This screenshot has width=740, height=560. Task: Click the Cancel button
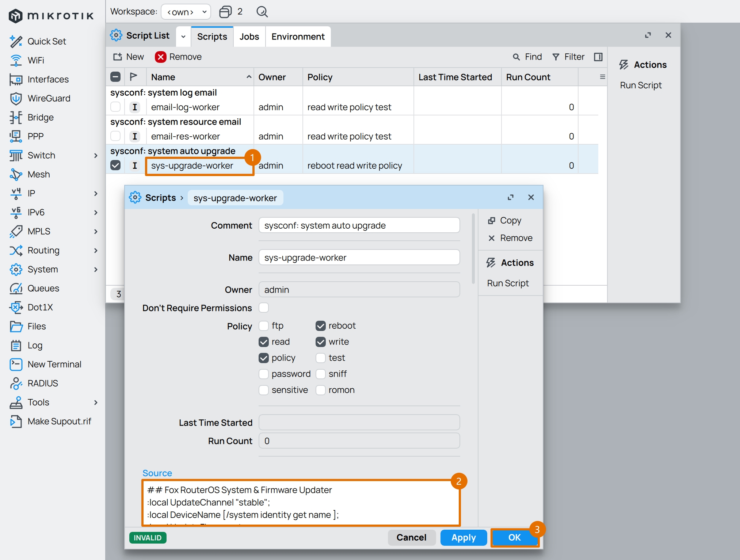tap(411, 537)
